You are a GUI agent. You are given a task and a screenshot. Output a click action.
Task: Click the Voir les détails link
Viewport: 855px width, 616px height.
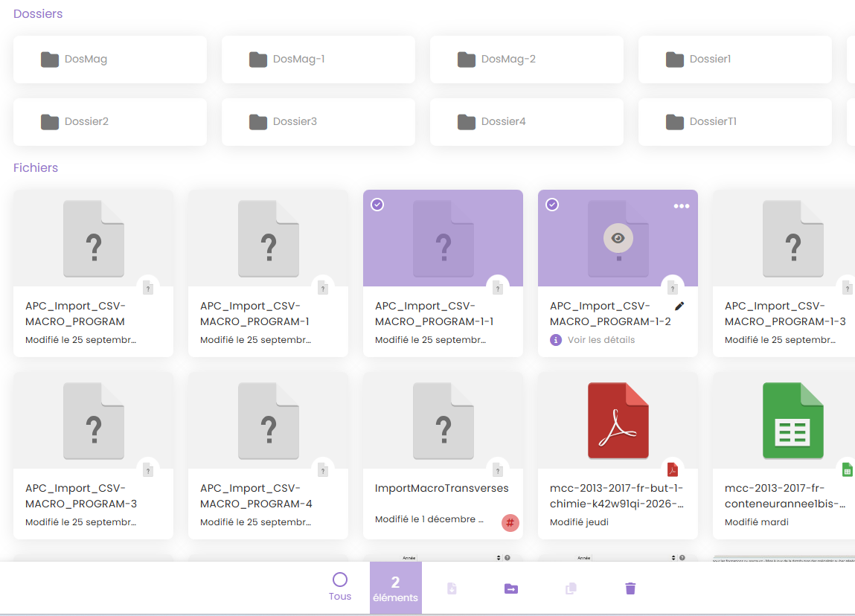click(601, 340)
